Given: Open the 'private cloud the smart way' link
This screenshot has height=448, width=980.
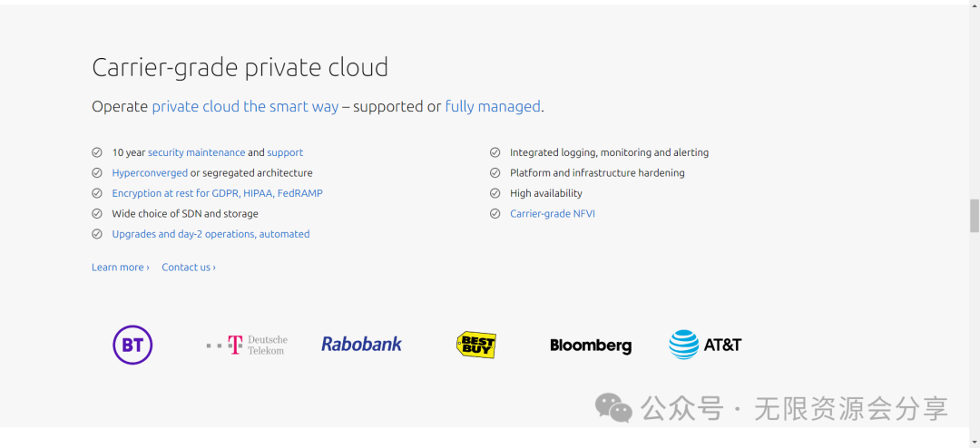Looking at the screenshot, I should (245, 106).
